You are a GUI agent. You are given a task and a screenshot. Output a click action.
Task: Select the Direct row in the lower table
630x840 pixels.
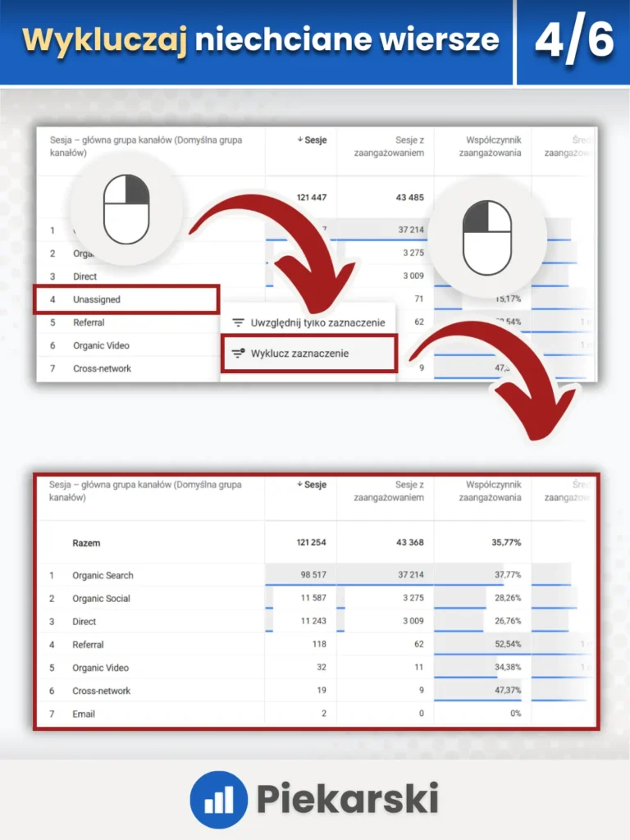[84, 622]
